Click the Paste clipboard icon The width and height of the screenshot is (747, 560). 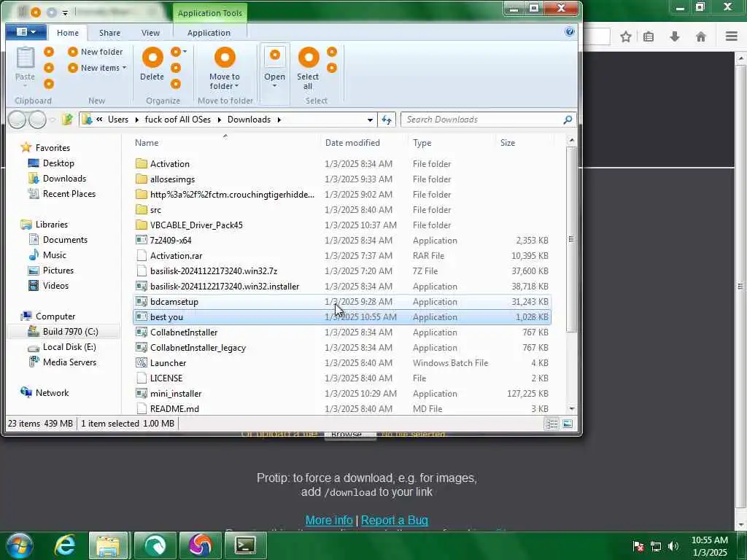pos(25,58)
